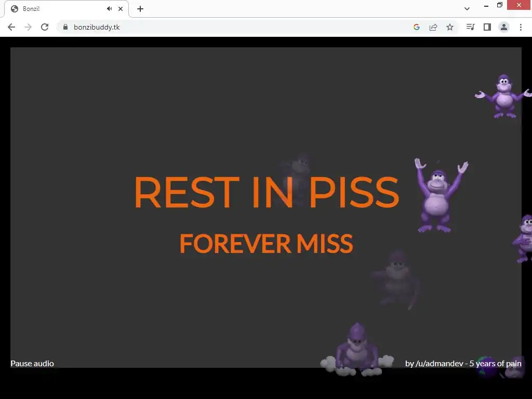Go back to the previous page
Image resolution: width=532 pixels, height=399 pixels.
click(x=11, y=27)
